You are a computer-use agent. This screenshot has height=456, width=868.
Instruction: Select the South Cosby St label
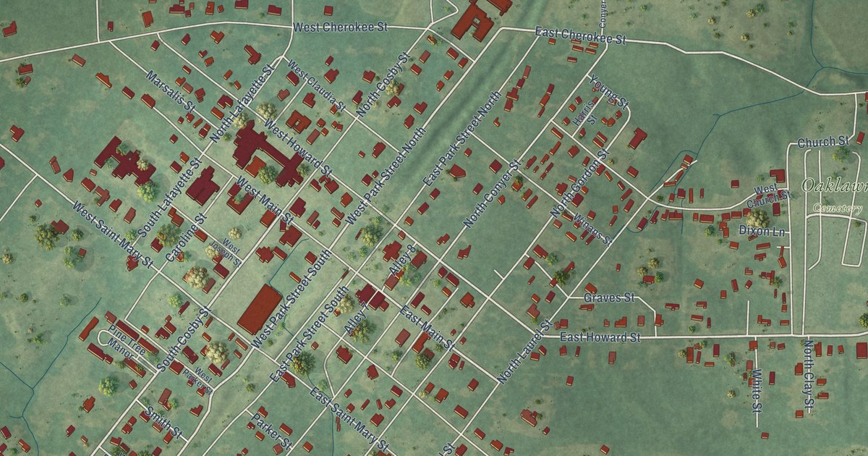click(183, 339)
